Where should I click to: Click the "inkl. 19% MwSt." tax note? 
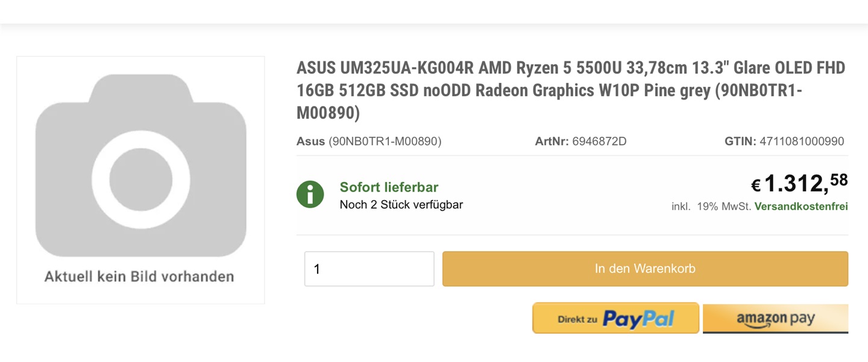pyautogui.click(x=711, y=207)
